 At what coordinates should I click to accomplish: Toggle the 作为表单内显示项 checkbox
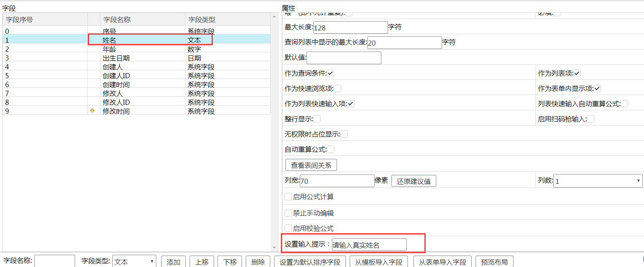coord(598,89)
